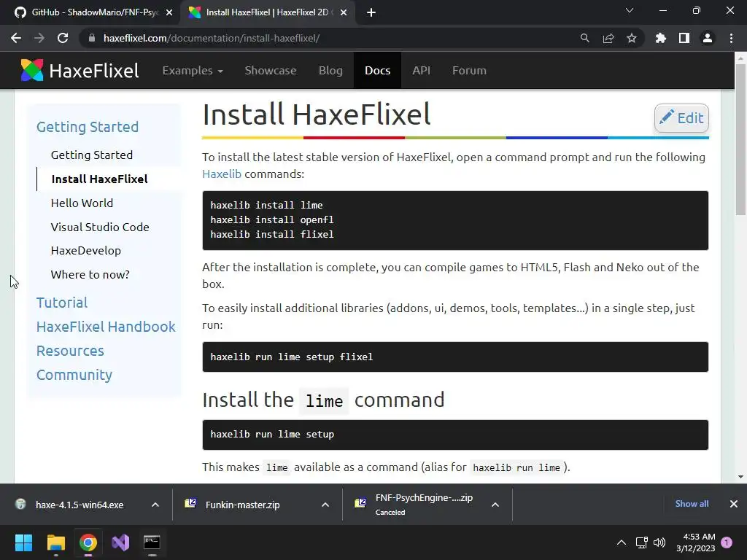
Task: Open the Windows Start menu
Action: 23,542
